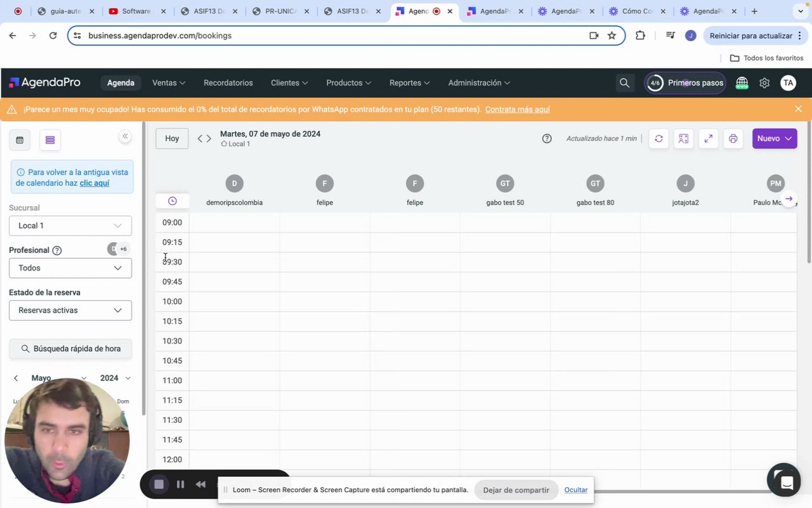Pause the Loom recording
Image resolution: width=812 pixels, height=508 pixels.
click(180, 485)
